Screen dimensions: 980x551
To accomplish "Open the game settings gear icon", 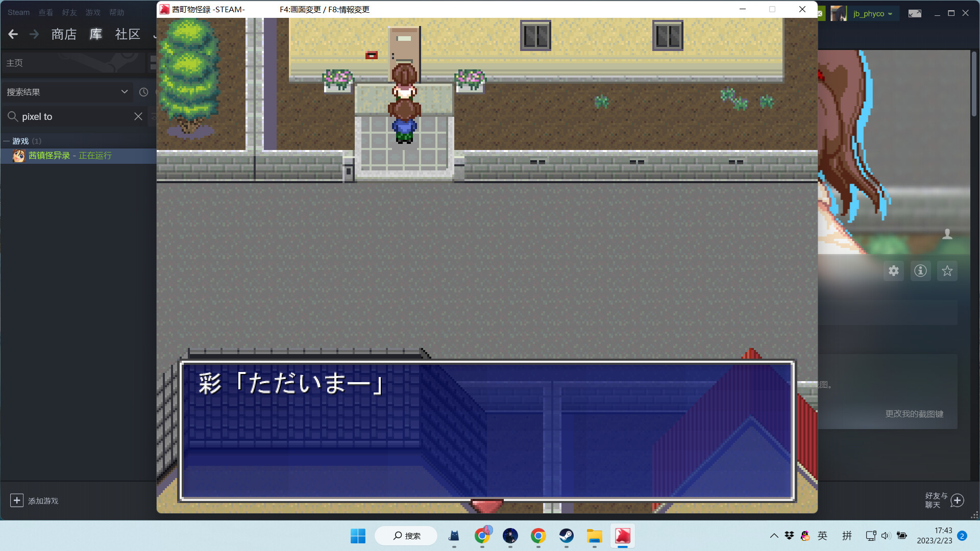I will (x=893, y=271).
